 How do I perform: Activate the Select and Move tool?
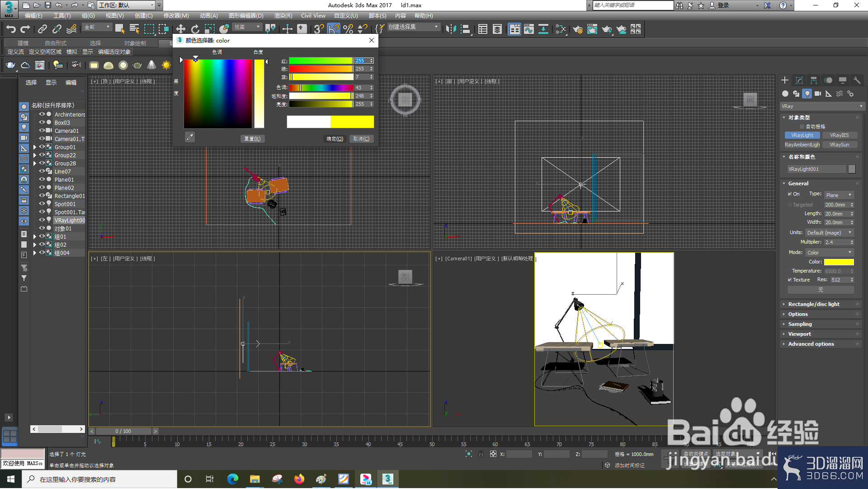pyautogui.click(x=181, y=29)
